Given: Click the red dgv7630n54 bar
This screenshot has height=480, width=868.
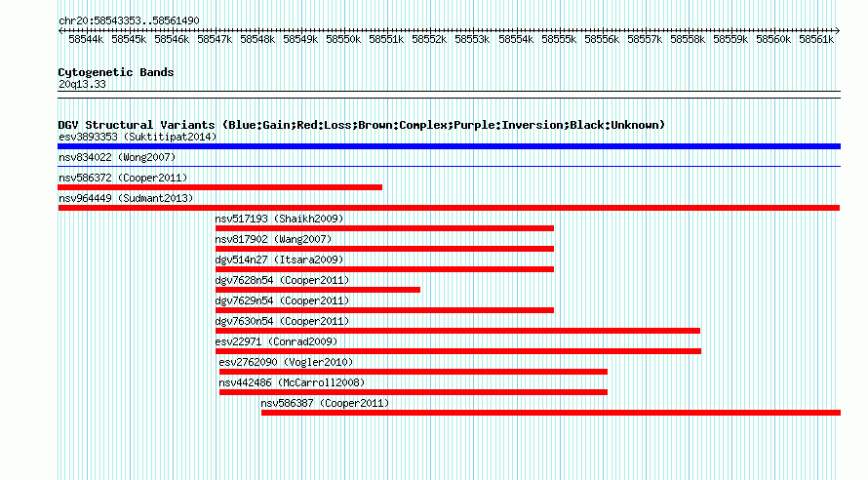Looking at the screenshot, I should [x=457, y=331].
